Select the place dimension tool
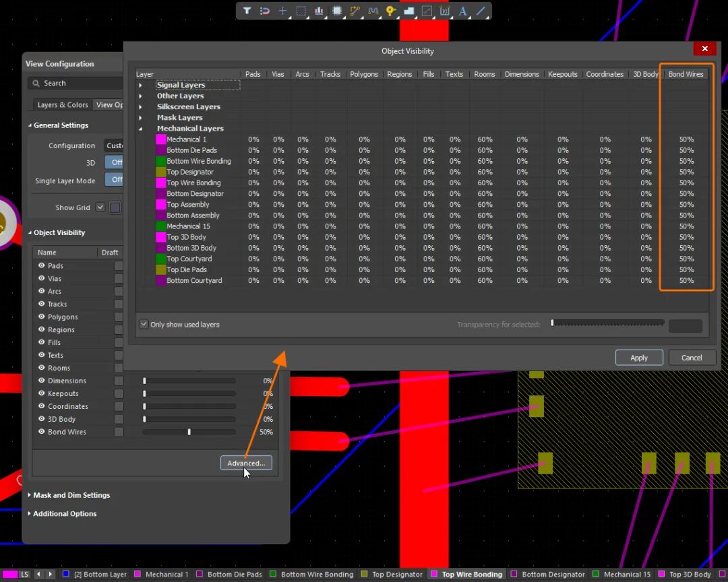 [x=445, y=11]
